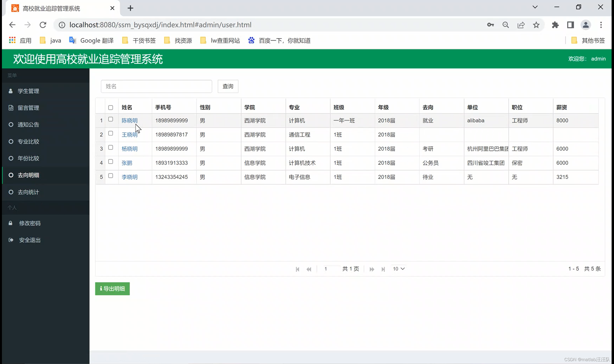Open 学生管理 in the sidebar

click(28, 91)
